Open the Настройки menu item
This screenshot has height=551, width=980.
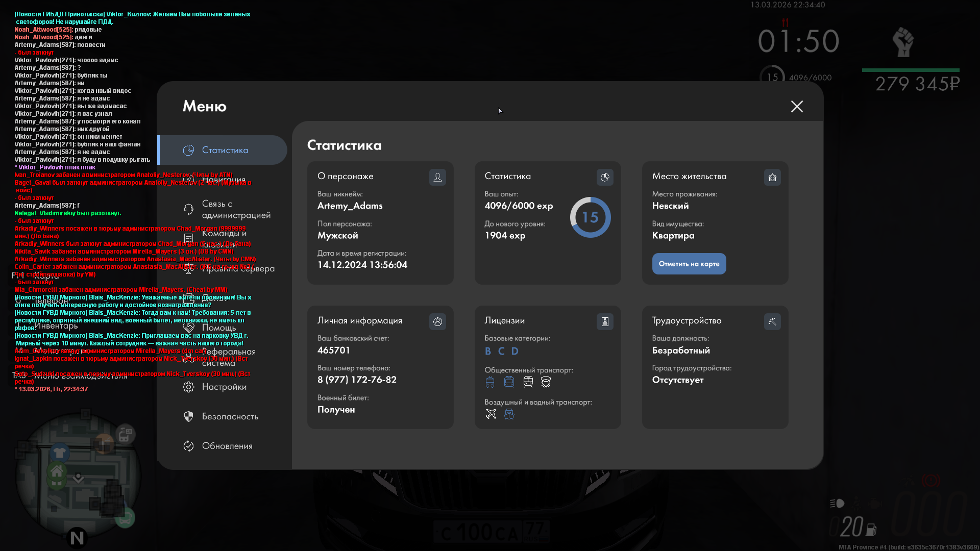coord(224,387)
